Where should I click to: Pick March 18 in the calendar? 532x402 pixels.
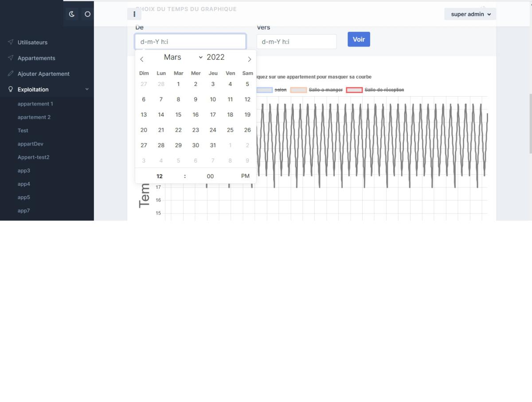[230, 115]
